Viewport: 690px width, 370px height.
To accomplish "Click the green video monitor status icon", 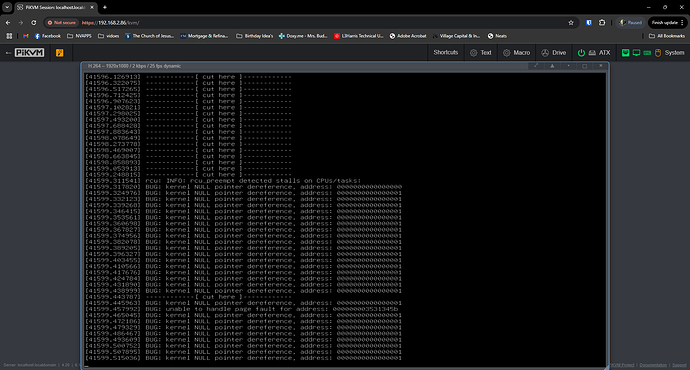I will [x=636, y=53].
